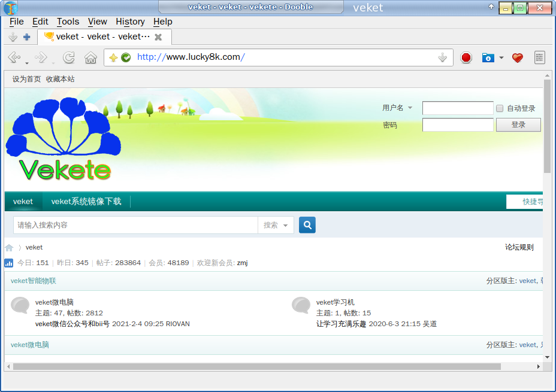Screen dimensions: 556x392
Task: Open the grid menu icon at toolbar right
Action: pos(539,57)
